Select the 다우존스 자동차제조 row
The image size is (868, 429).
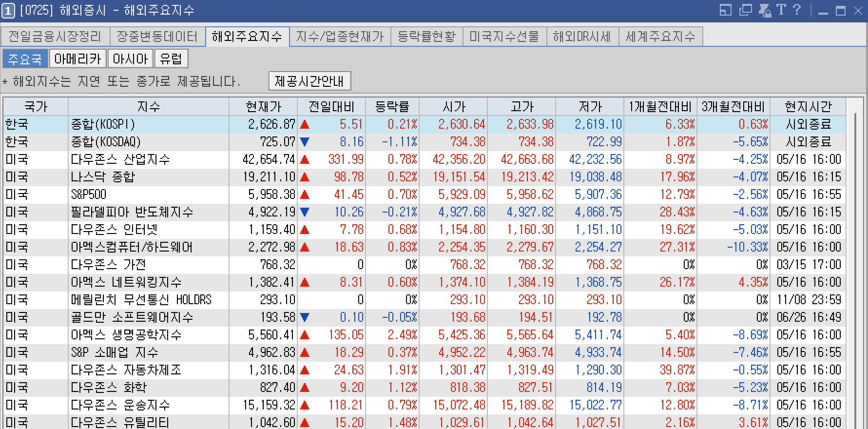(x=424, y=370)
